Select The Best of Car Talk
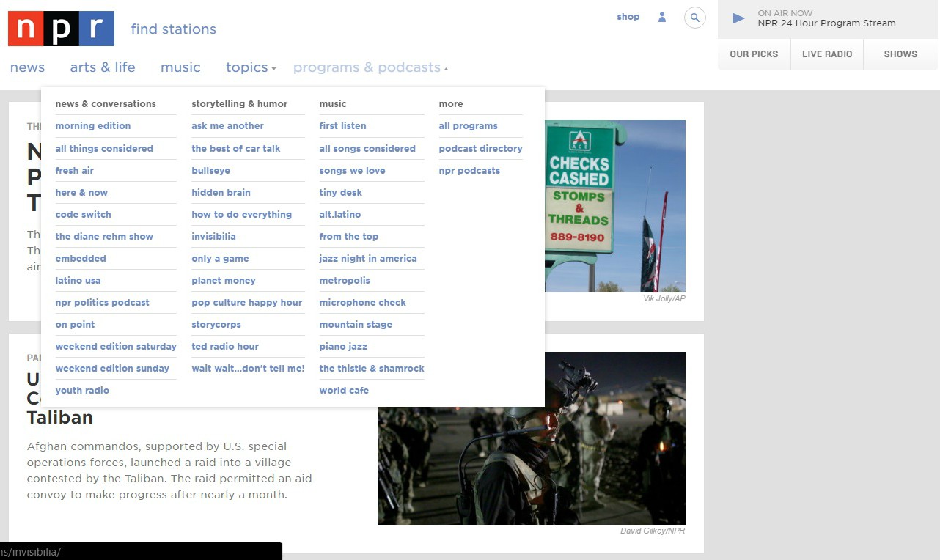Viewport: 940px width, 560px height. pos(236,148)
